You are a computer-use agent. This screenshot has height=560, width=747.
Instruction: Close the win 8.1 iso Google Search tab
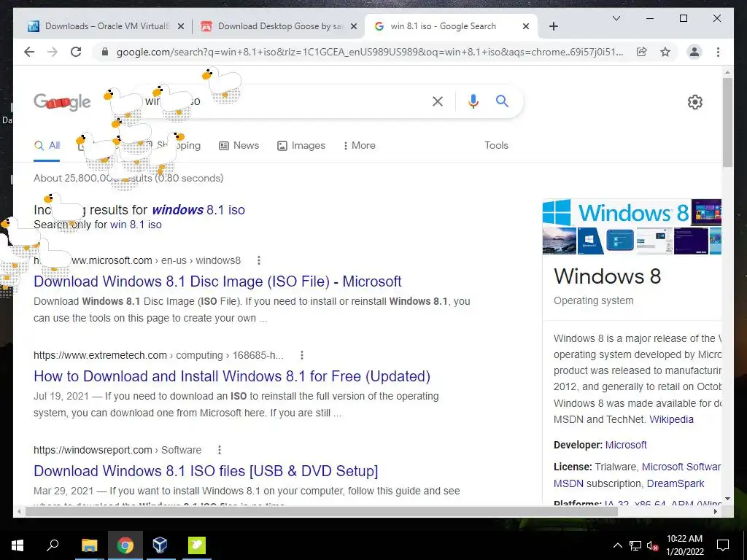pos(525,26)
